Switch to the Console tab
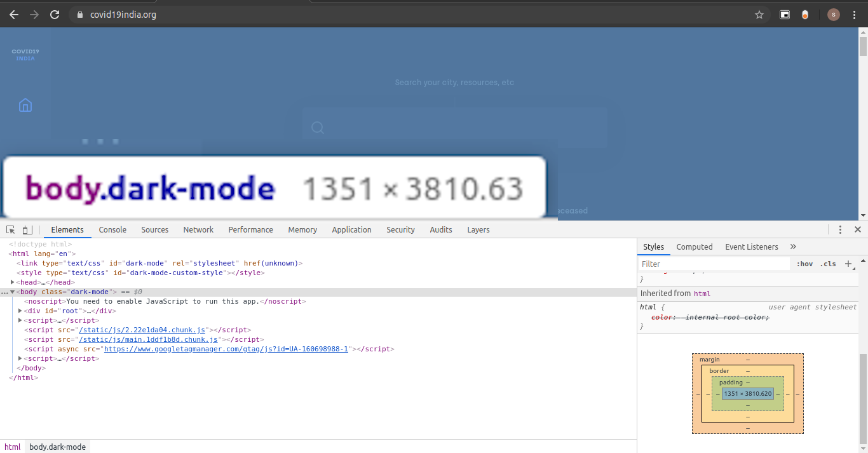The width and height of the screenshot is (868, 453). coord(112,230)
